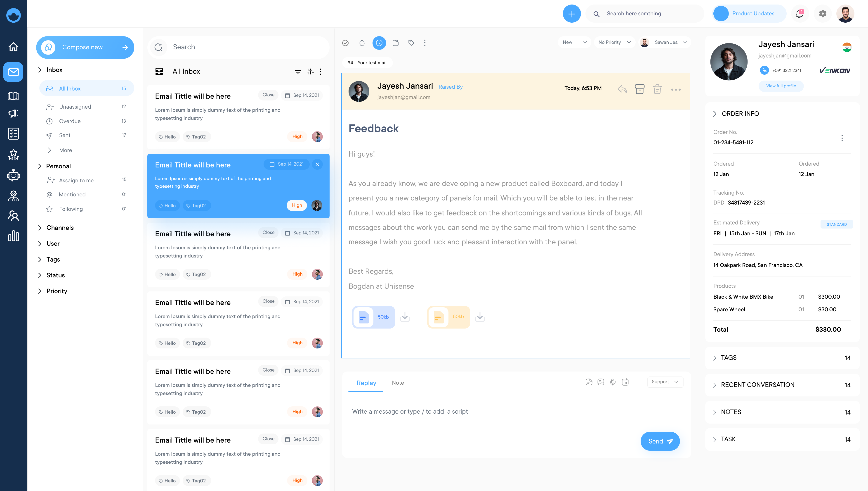
Task: Click the trash/delete icon in email header
Action: tap(657, 89)
